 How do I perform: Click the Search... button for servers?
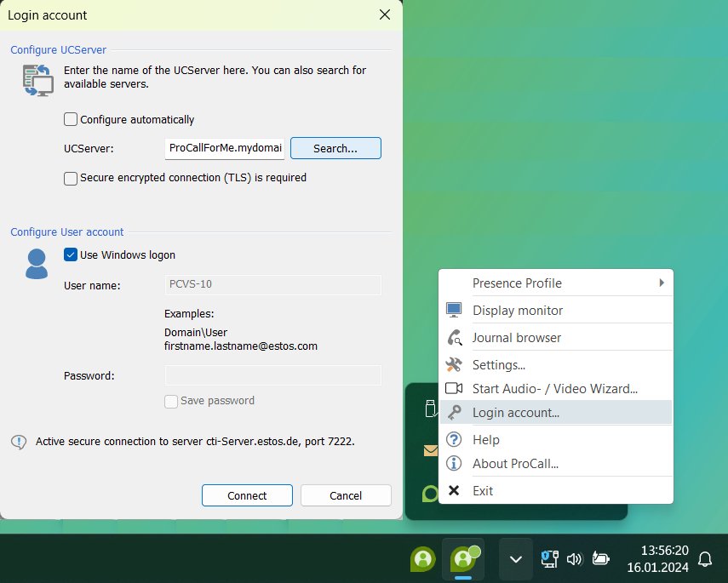[335, 148]
